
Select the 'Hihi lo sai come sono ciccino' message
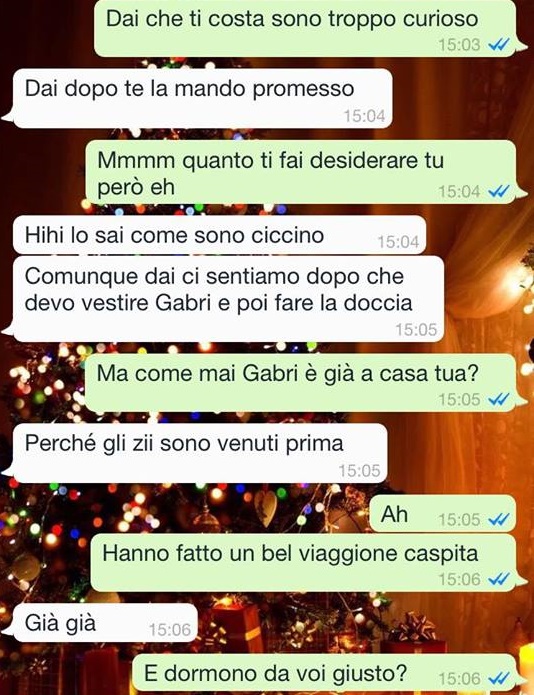pyautogui.click(x=219, y=235)
